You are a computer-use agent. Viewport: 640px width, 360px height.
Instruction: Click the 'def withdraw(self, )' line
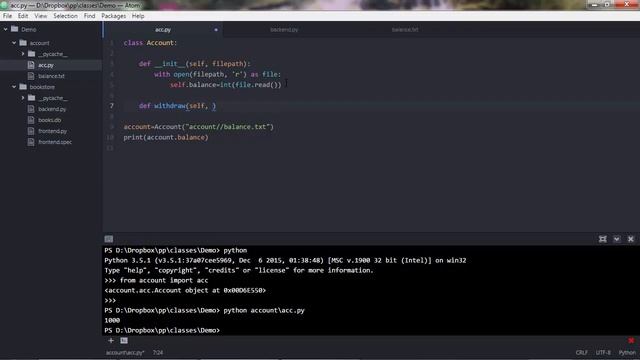[x=177, y=106]
